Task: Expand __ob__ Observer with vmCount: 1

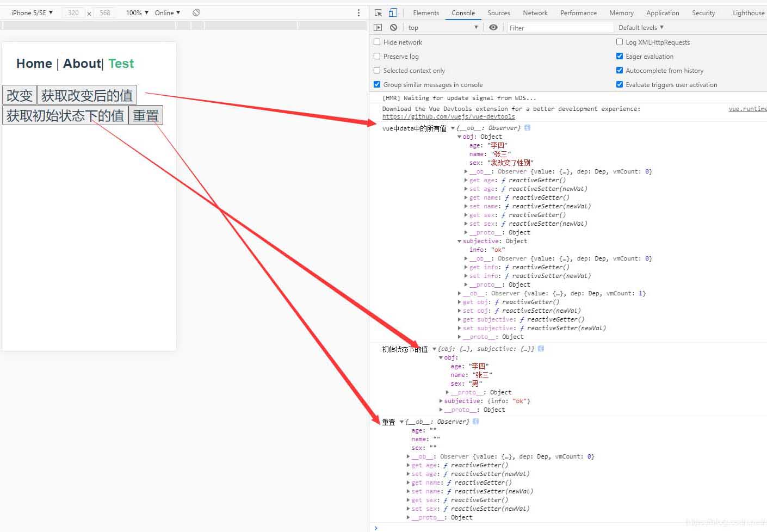Action: coord(460,293)
